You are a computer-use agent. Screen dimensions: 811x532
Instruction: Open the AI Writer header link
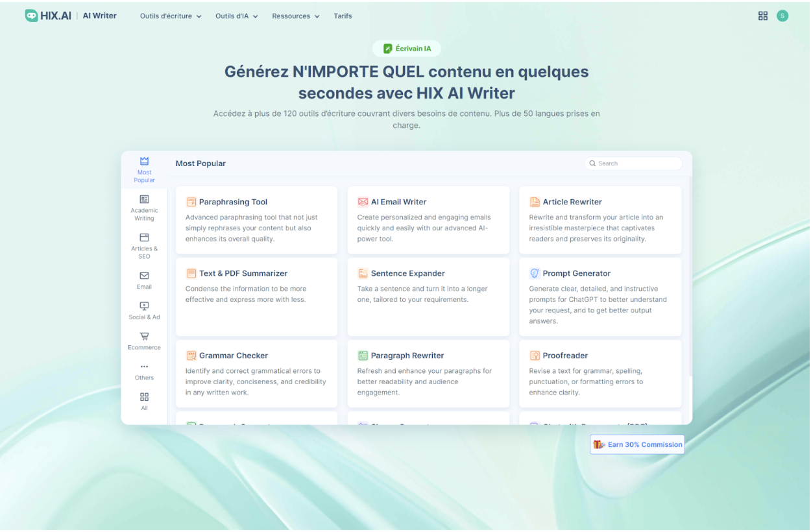coord(100,16)
